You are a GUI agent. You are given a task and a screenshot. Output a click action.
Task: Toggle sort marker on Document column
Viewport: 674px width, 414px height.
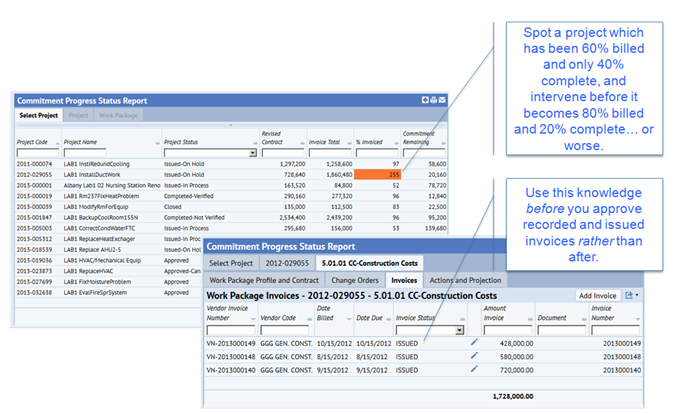584,319
